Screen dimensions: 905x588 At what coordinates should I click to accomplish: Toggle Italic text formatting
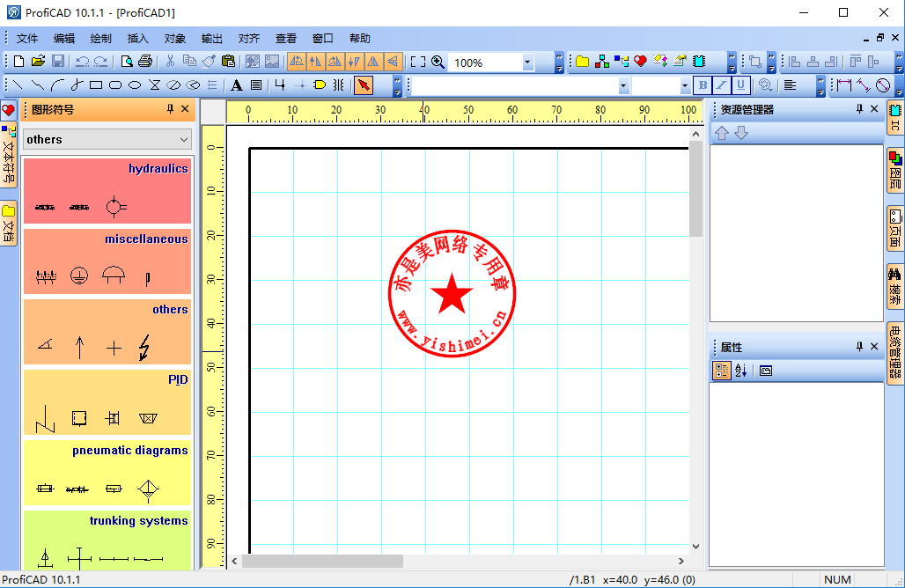[722, 85]
